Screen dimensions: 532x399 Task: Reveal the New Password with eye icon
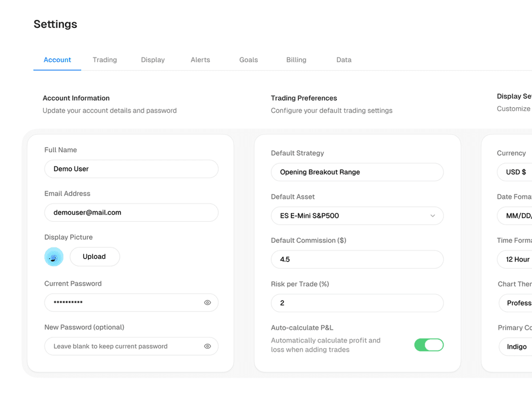208,346
